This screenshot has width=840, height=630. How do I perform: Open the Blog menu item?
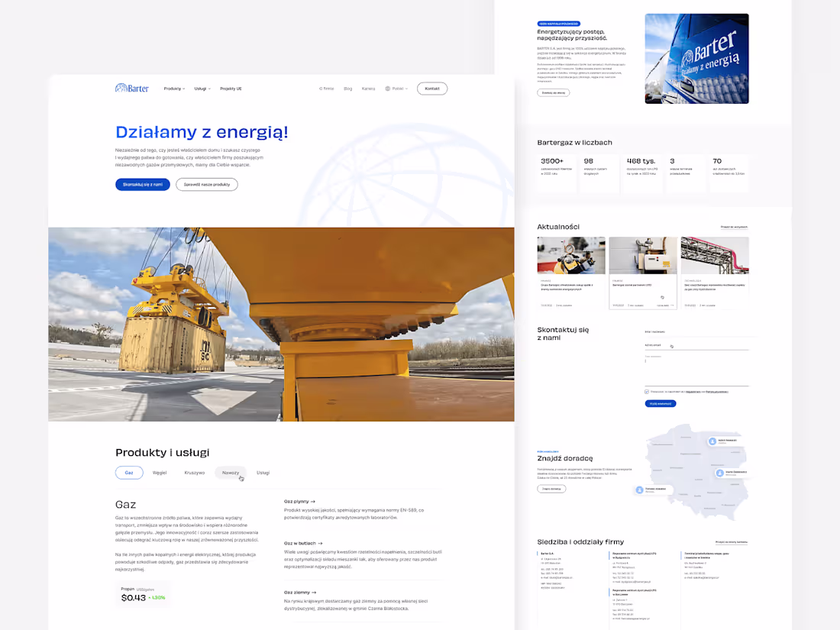point(347,88)
